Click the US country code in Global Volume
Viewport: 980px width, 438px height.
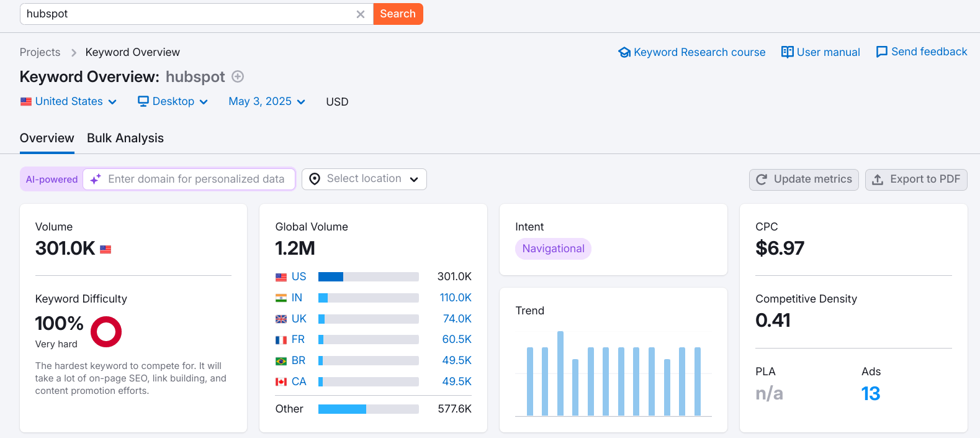coord(299,276)
